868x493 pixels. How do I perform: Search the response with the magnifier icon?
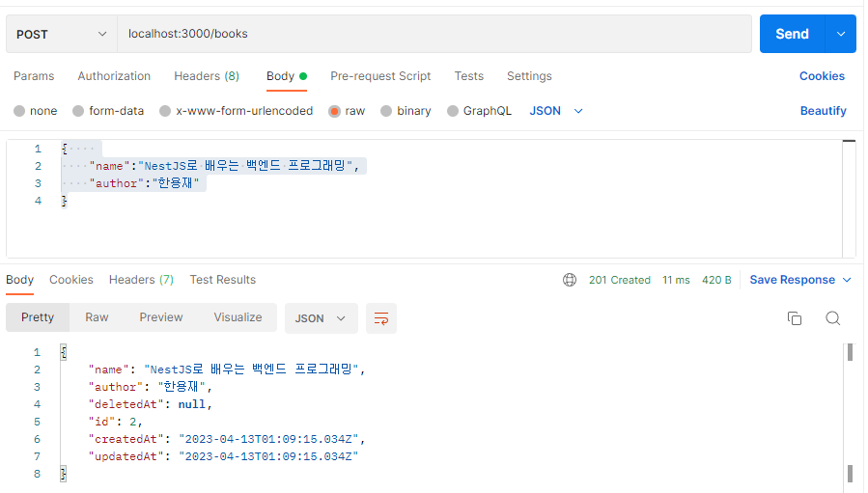(832, 318)
